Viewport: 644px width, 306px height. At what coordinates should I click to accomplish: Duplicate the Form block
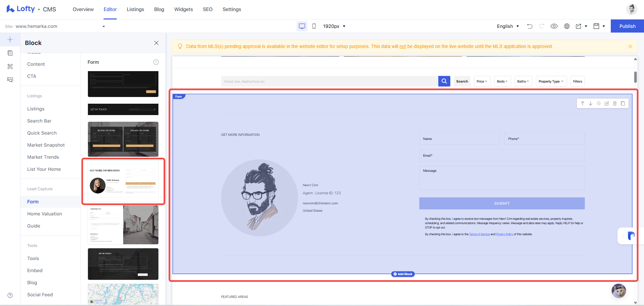623,104
